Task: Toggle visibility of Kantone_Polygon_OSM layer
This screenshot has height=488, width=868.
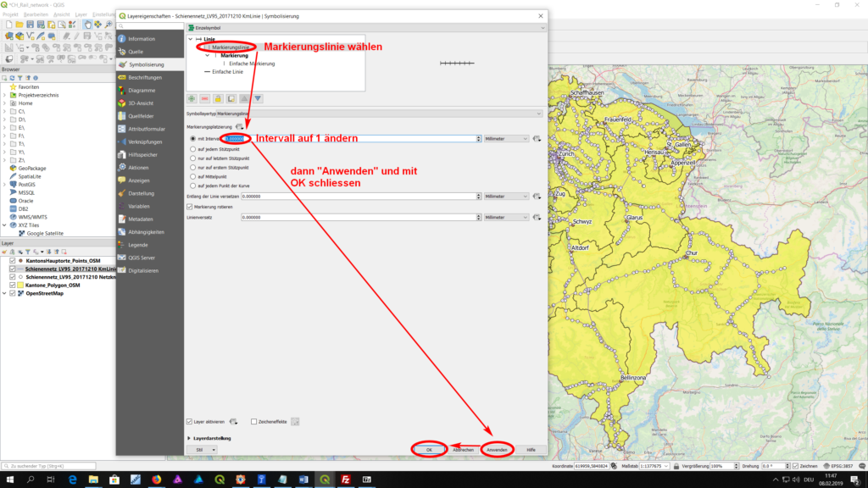Action: (12, 286)
